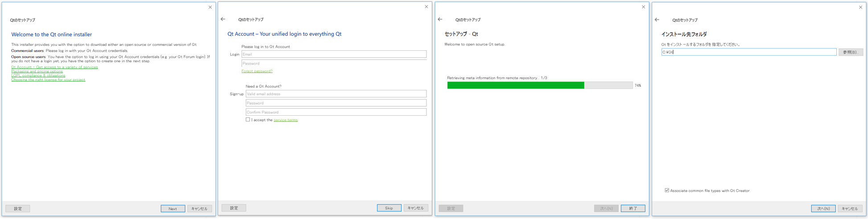Image resolution: width=868 pixels, height=219 pixels.
Task: Focus the Login Password field
Action: (x=334, y=63)
